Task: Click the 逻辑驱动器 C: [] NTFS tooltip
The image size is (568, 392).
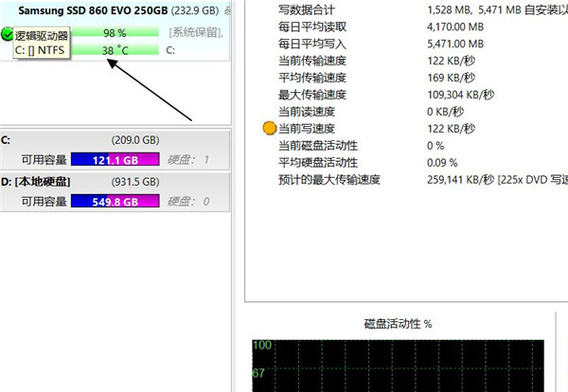Action: tap(42, 43)
